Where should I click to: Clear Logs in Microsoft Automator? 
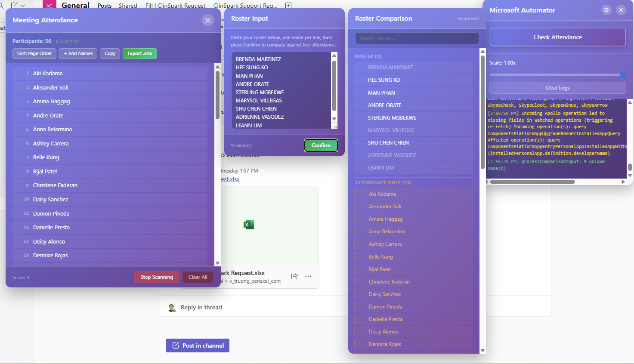[557, 87]
